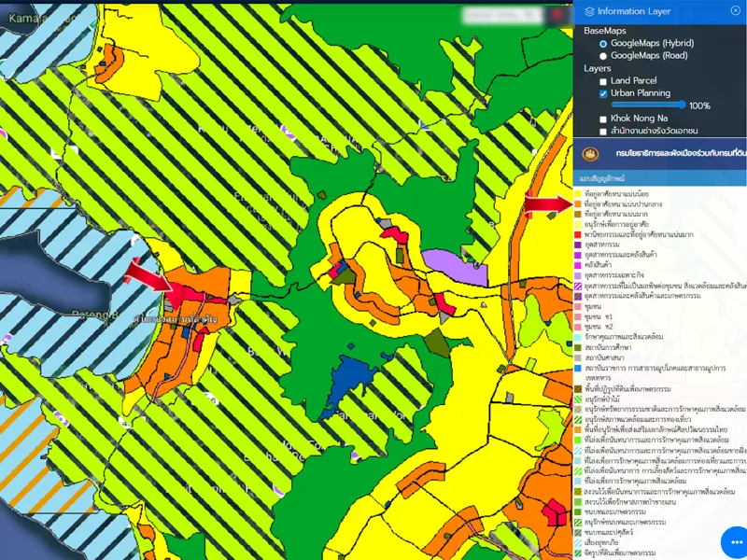Close the Information Layer panel

[735, 10]
